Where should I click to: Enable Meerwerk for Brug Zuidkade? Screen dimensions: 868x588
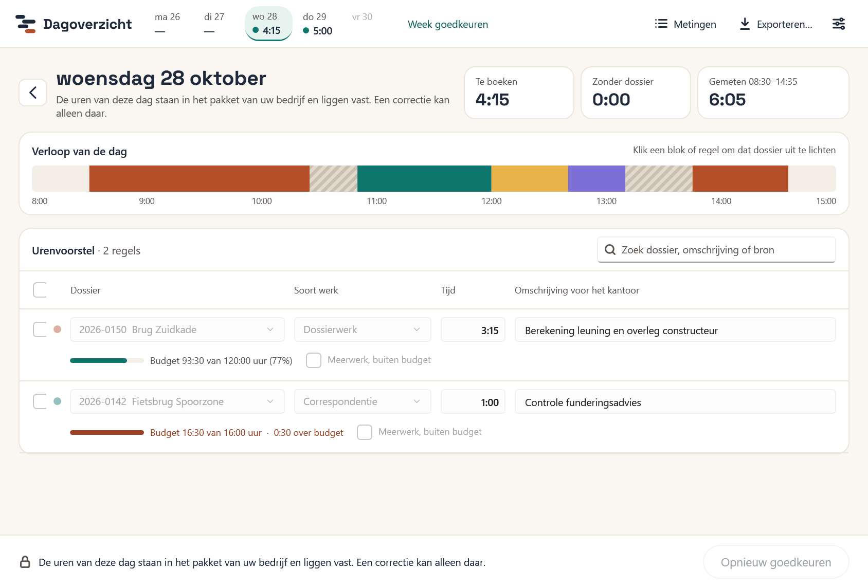coord(314,360)
